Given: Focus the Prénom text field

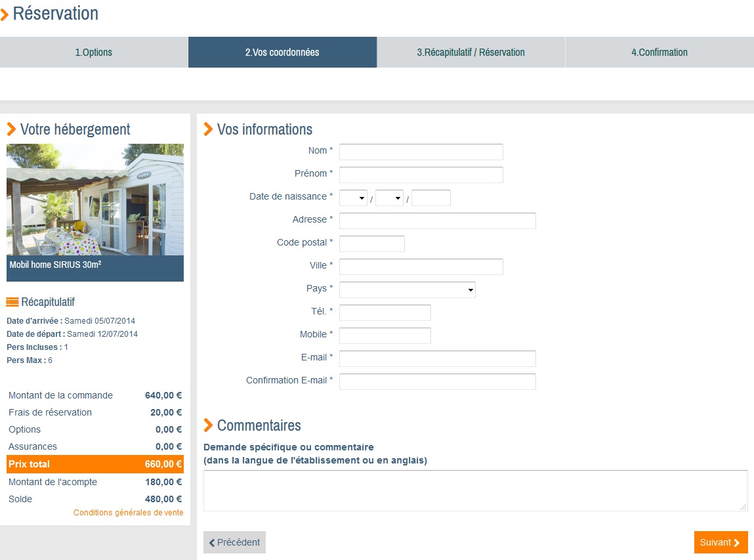Looking at the screenshot, I should [421, 175].
